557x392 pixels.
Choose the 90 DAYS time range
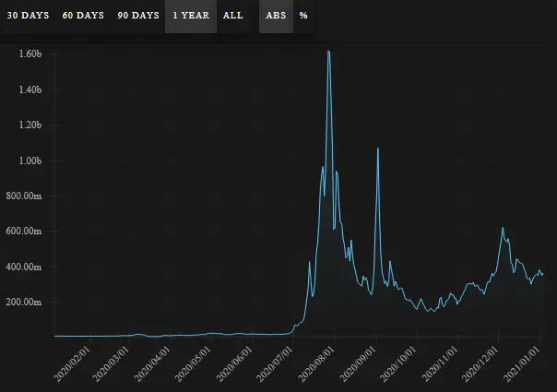click(x=138, y=16)
